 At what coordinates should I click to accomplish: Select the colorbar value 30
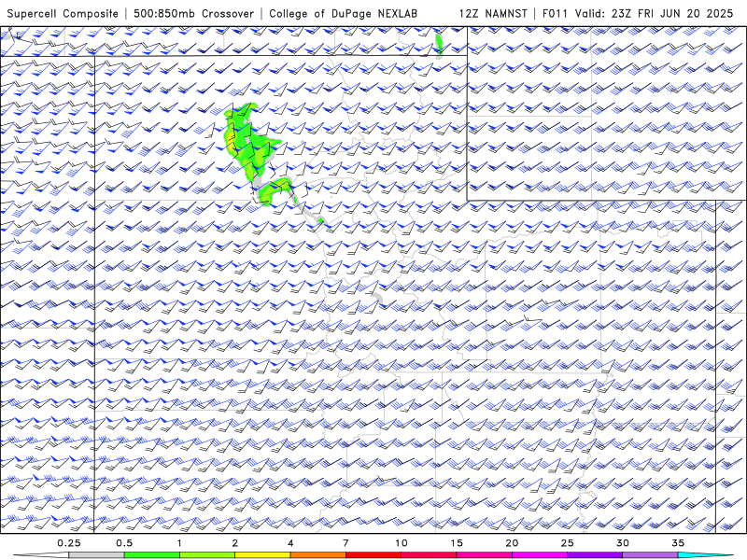click(623, 543)
